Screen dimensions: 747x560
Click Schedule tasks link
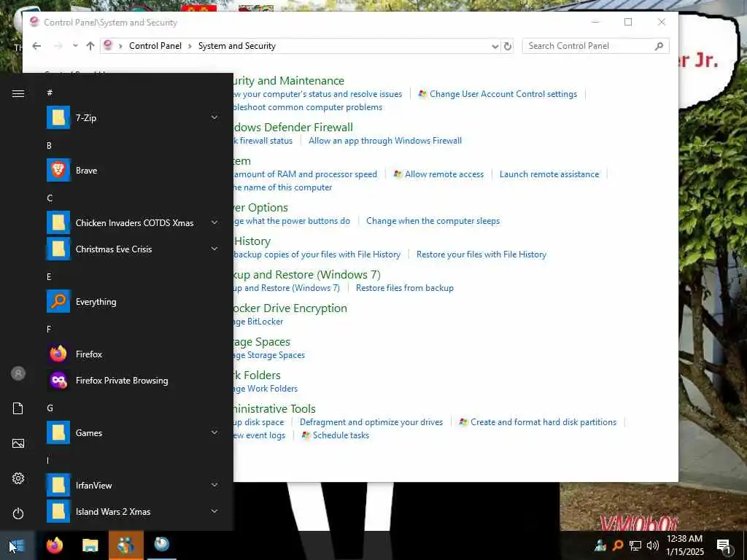click(x=341, y=435)
